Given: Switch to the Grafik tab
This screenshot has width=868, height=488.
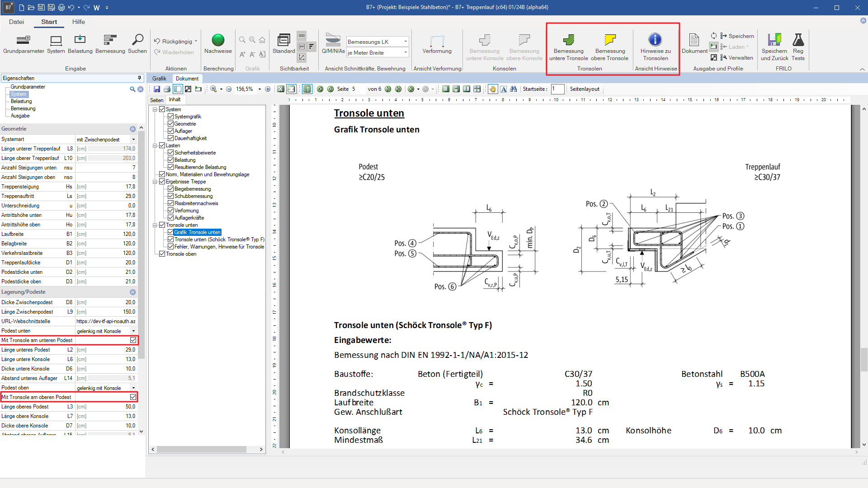Looking at the screenshot, I should coord(159,79).
